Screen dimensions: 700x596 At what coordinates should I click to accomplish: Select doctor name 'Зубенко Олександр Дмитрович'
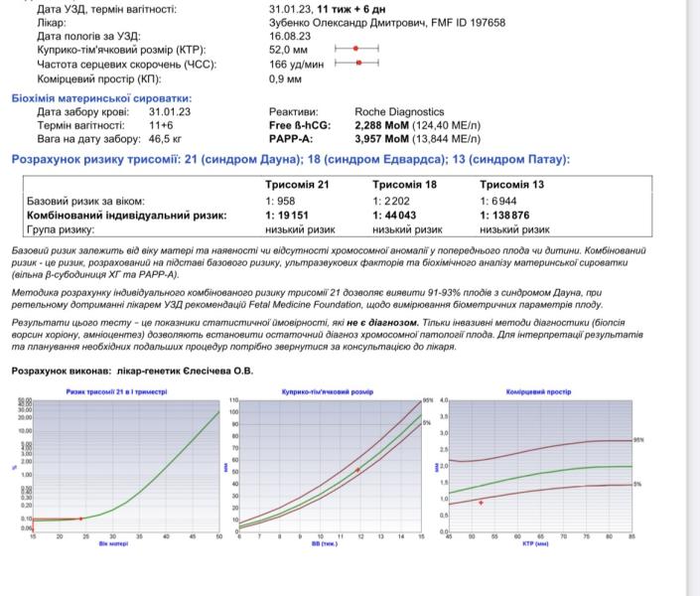pyautogui.click(x=347, y=23)
